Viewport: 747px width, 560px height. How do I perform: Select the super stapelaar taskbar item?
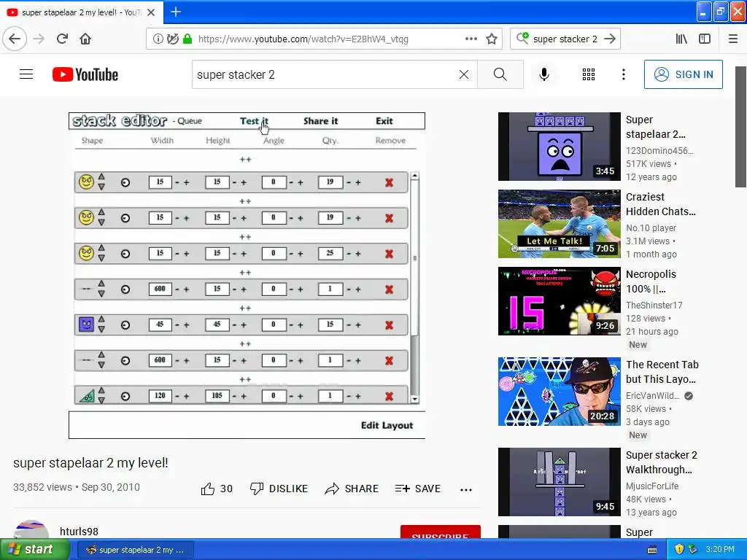click(x=135, y=550)
